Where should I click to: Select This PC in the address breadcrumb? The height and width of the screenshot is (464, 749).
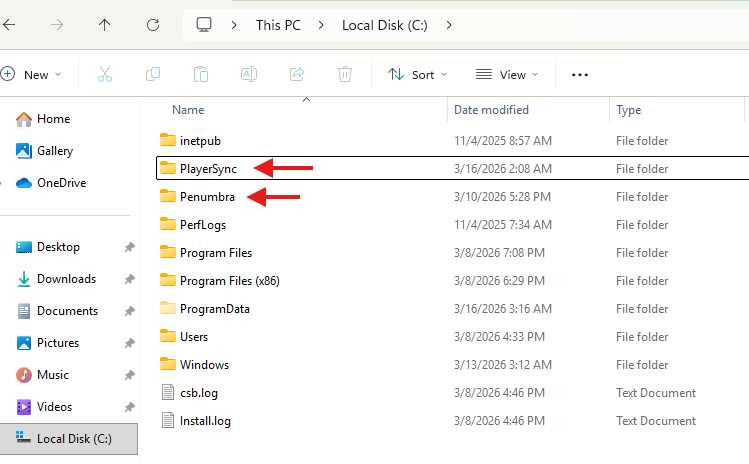coord(277,24)
